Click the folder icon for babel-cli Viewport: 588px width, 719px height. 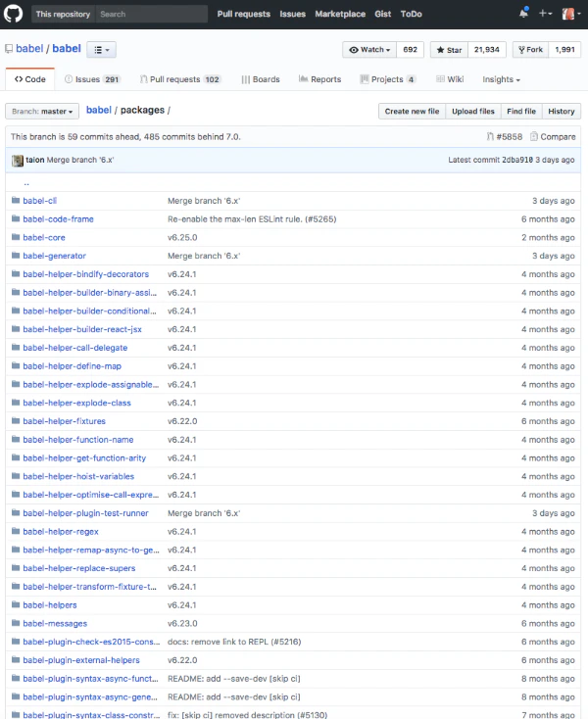click(x=16, y=200)
